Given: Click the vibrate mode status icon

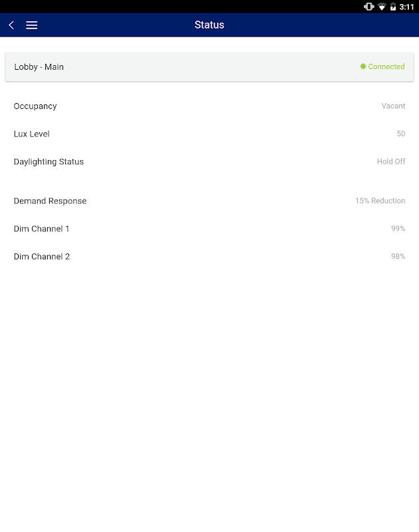Looking at the screenshot, I should pyautogui.click(x=369, y=7).
